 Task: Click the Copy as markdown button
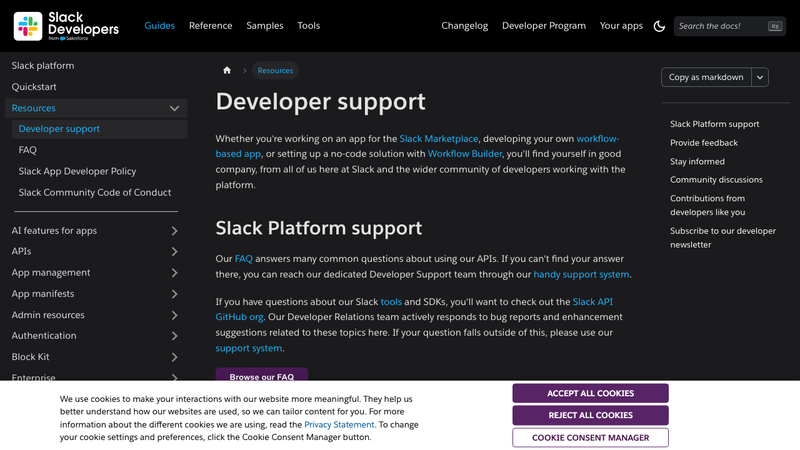point(706,78)
